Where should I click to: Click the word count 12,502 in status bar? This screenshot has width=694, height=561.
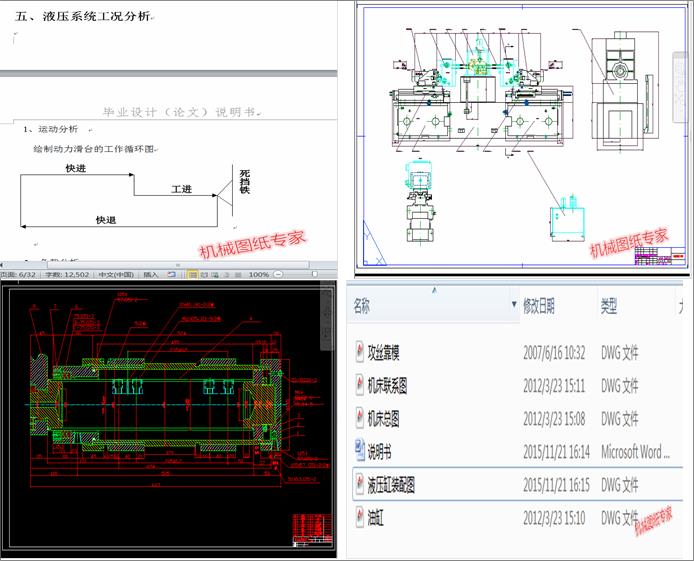(x=67, y=274)
